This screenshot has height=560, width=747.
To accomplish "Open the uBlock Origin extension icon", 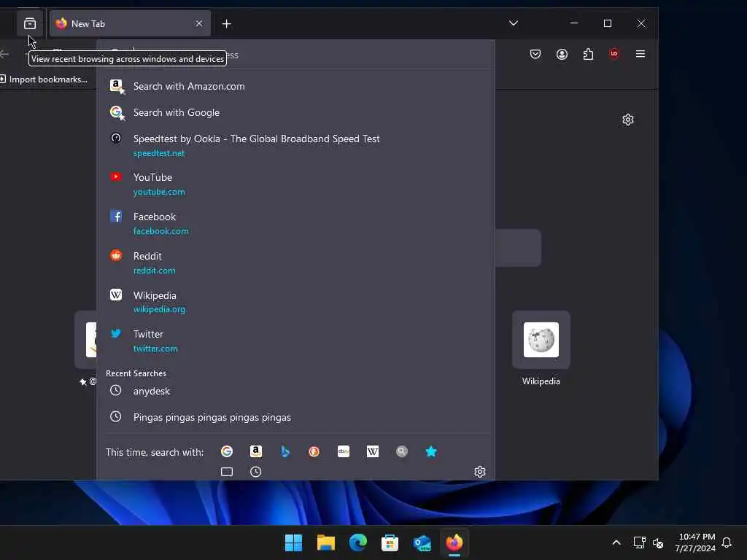I will point(614,54).
